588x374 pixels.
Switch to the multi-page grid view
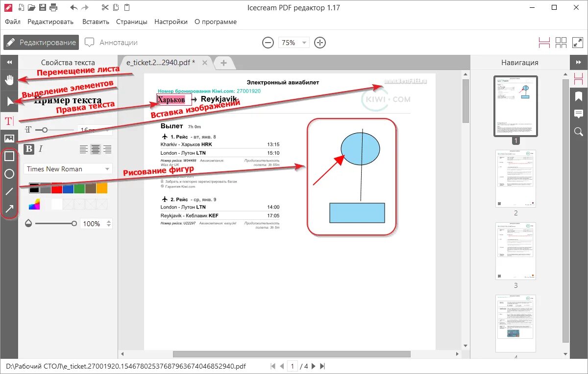561,43
